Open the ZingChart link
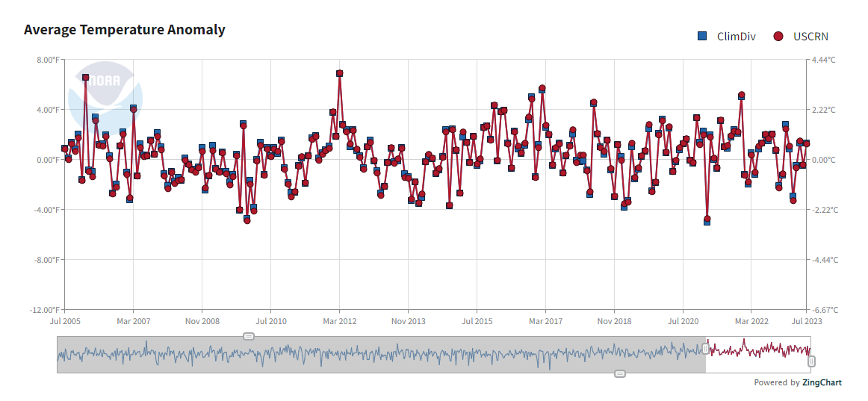 point(822,382)
